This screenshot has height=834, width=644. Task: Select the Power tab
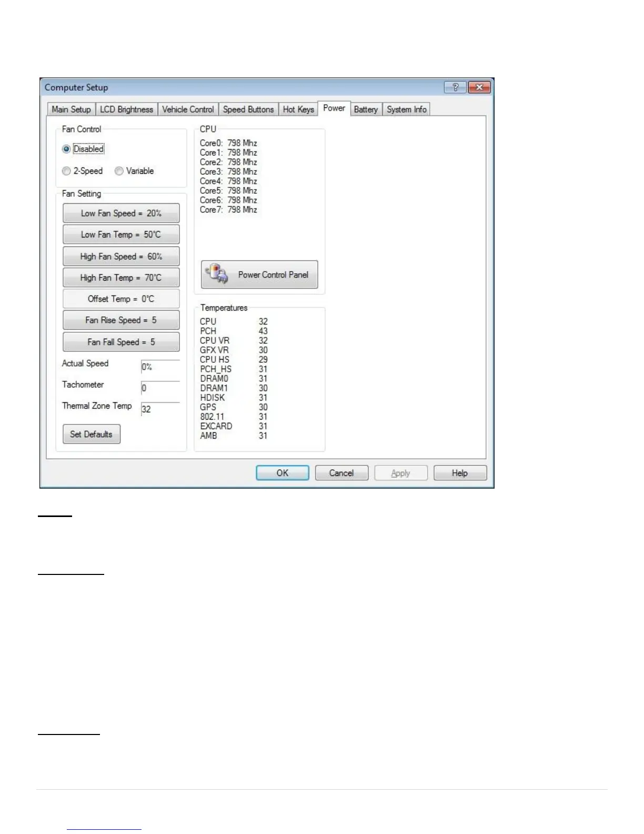(x=334, y=108)
